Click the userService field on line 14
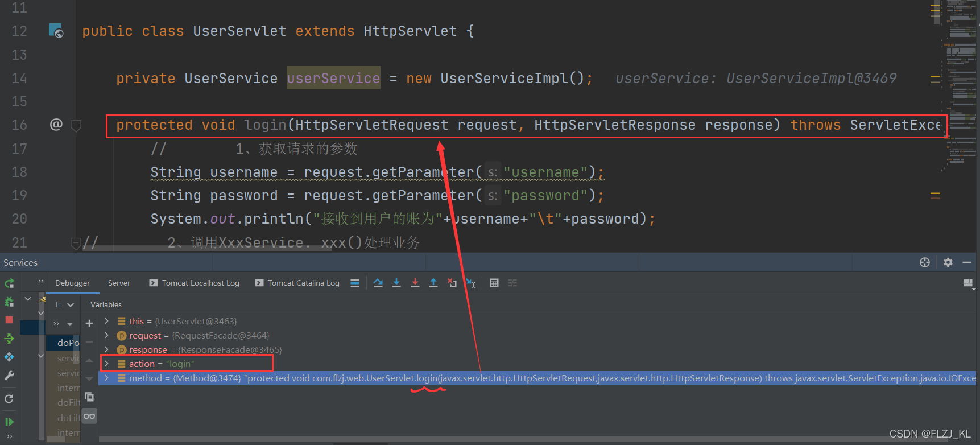The width and height of the screenshot is (980, 445). pyautogui.click(x=333, y=78)
